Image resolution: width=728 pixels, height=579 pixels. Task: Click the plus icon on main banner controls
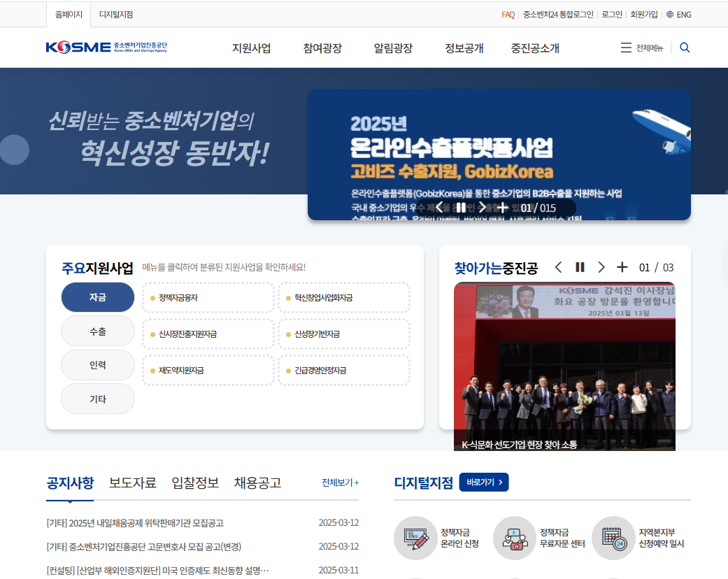pos(502,208)
